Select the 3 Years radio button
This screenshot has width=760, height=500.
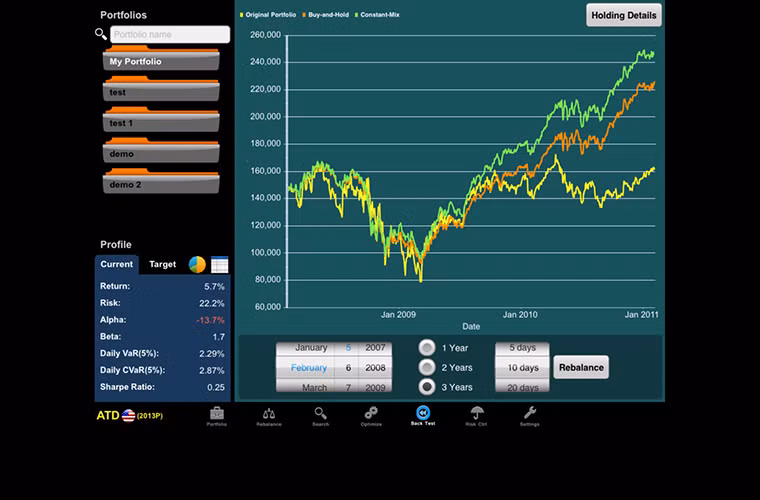pyautogui.click(x=427, y=387)
